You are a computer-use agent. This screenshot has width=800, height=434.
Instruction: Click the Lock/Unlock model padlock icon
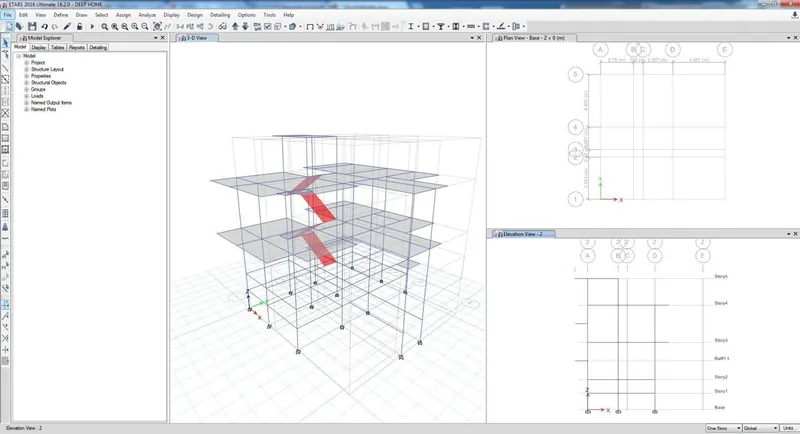(x=80, y=26)
